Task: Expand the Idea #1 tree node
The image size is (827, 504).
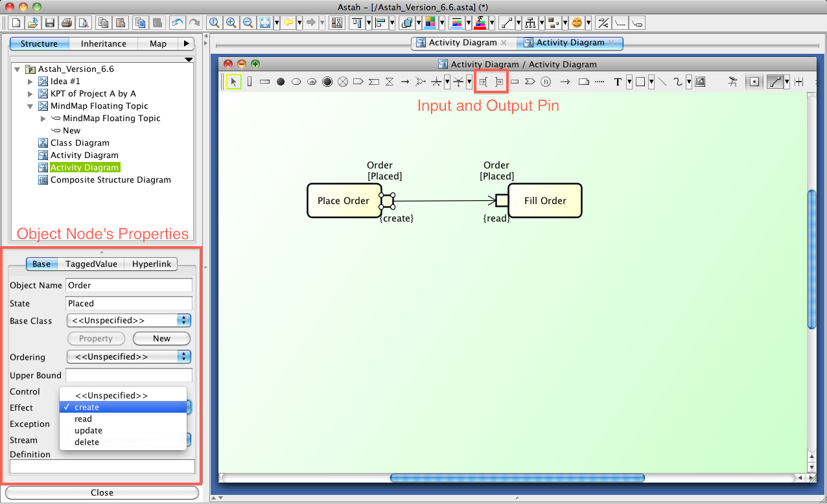Action: (x=30, y=82)
